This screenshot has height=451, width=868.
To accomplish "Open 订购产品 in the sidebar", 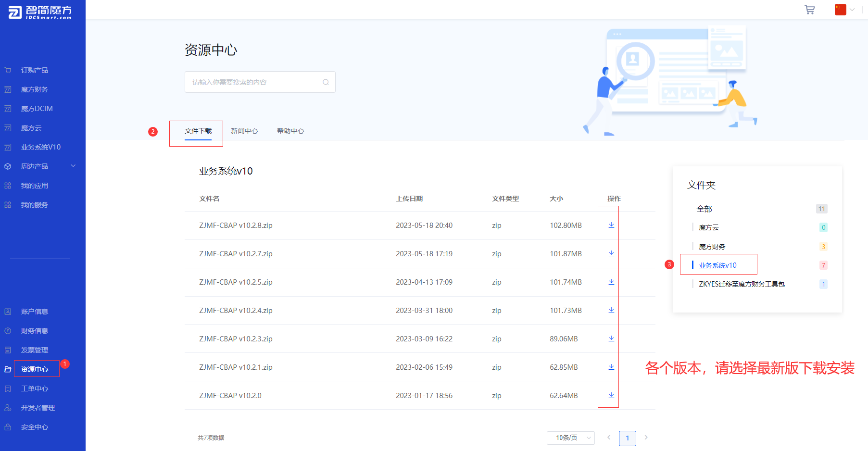I will (x=35, y=70).
